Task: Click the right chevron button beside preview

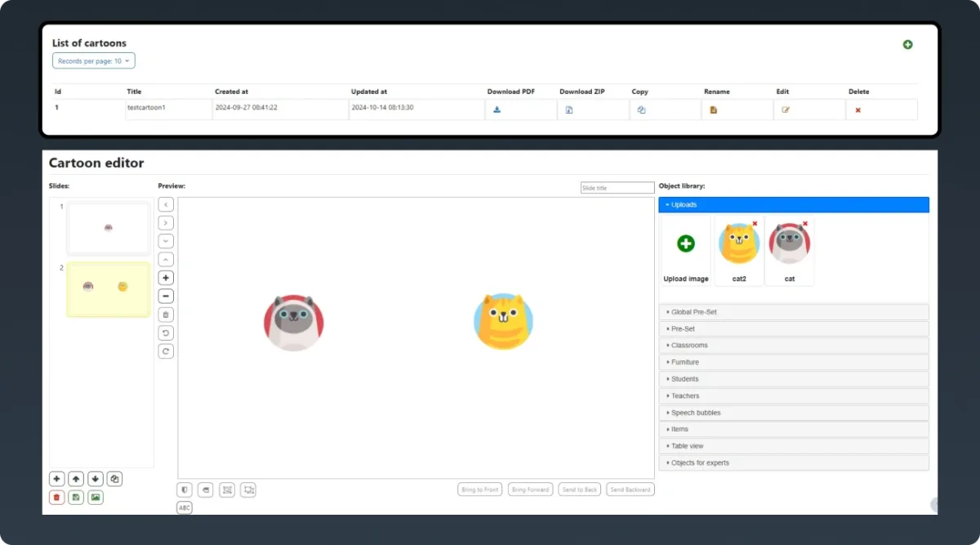Action: click(x=166, y=223)
